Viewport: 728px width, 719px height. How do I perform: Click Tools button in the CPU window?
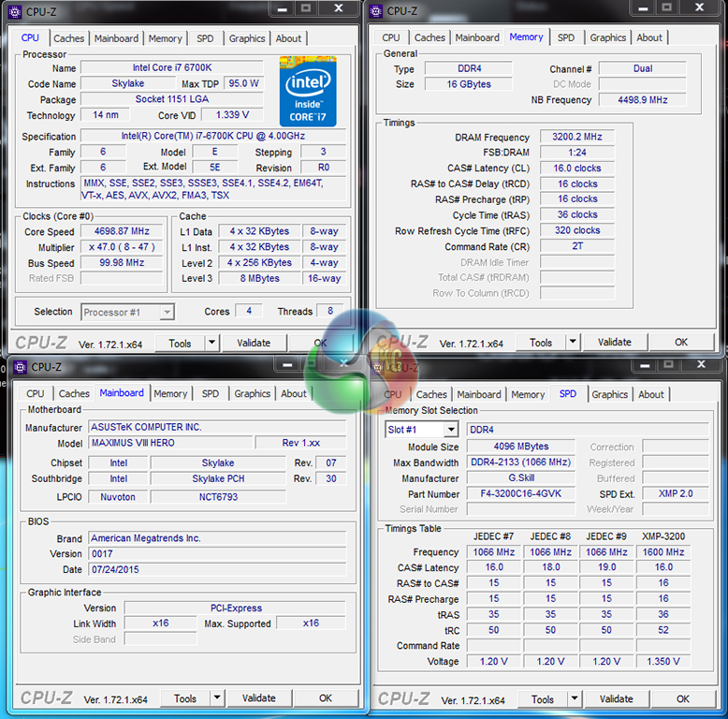tap(180, 344)
